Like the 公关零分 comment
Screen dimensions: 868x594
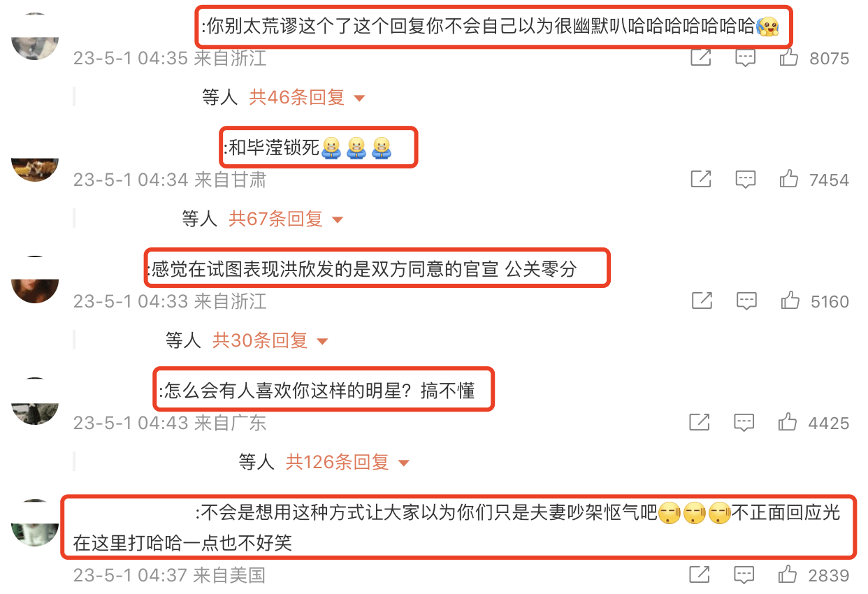pos(790,301)
